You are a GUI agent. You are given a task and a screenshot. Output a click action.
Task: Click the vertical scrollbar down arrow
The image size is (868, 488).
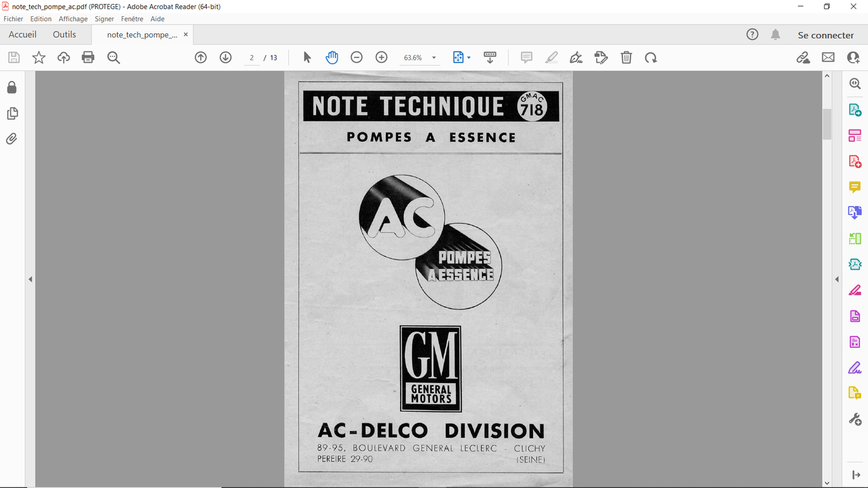827,483
